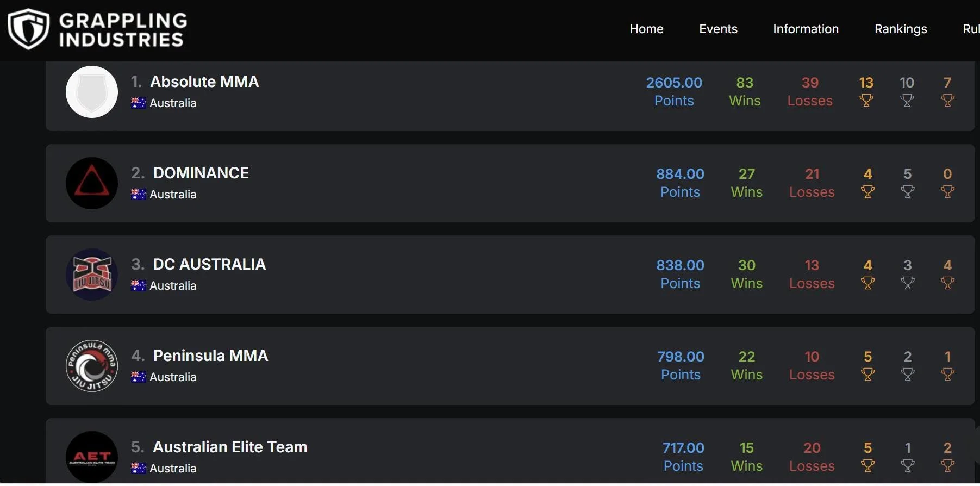Screen dimensions: 980x486
Task: Click the DOMINANCE red triangle team logo
Action: (x=92, y=183)
